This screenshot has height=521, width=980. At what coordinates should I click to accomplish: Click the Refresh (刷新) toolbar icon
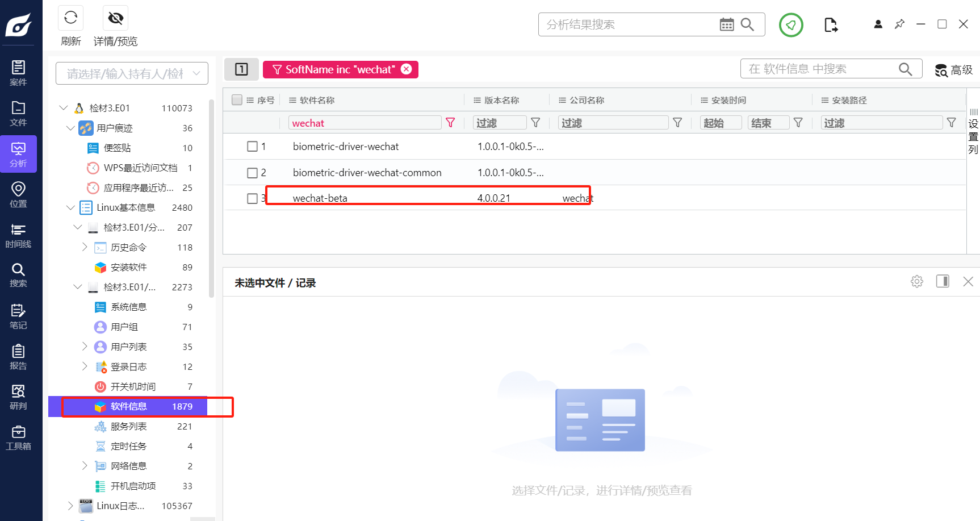pyautogui.click(x=71, y=18)
